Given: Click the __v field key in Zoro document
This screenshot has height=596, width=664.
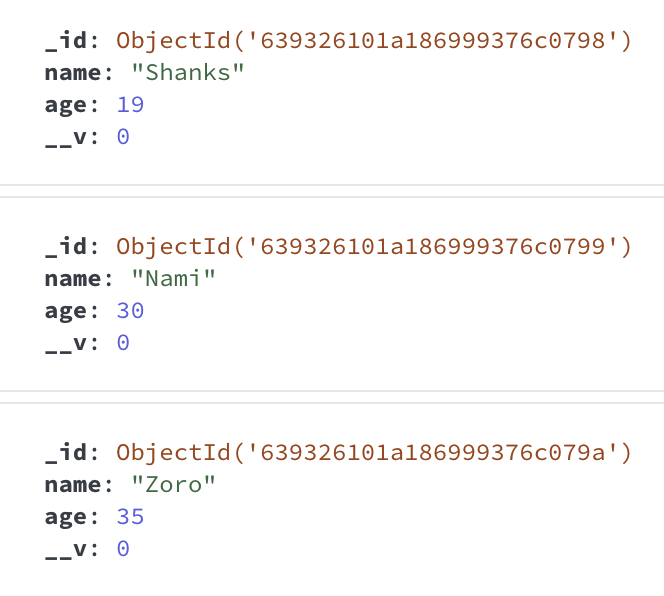Looking at the screenshot, I should point(66,550).
